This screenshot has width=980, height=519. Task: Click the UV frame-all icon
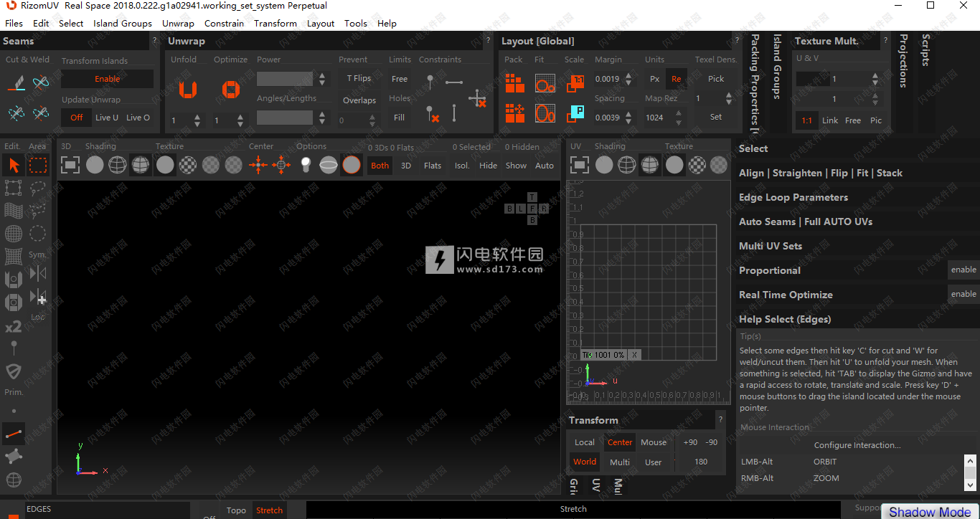pyautogui.click(x=579, y=166)
